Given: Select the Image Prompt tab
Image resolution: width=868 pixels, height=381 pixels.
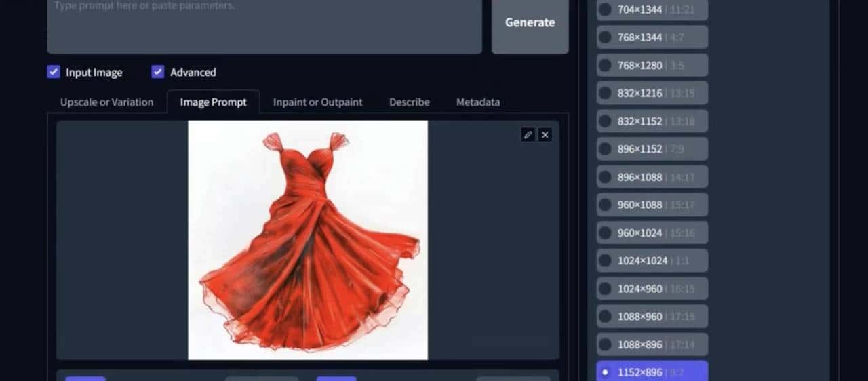Looking at the screenshot, I should pyautogui.click(x=213, y=102).
